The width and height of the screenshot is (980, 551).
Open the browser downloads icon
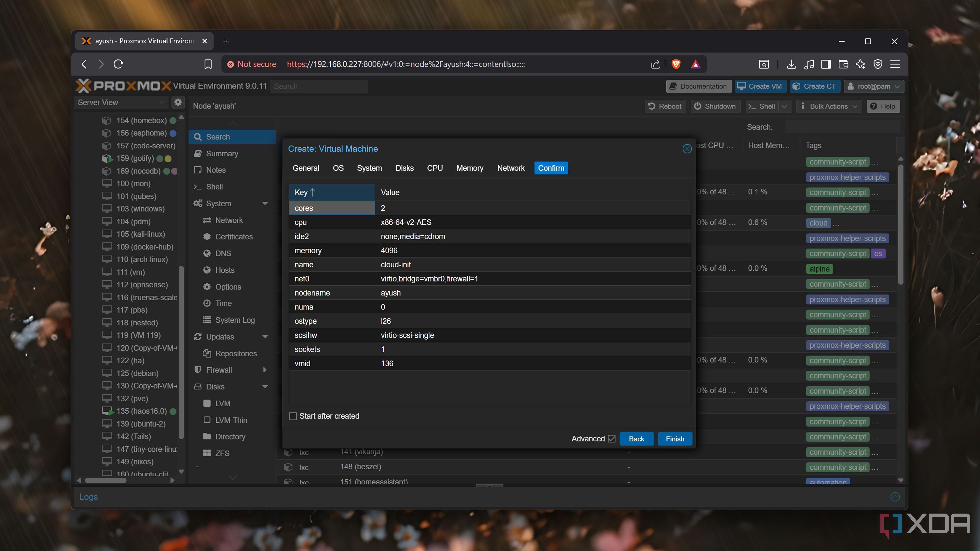tap(791, 64)
